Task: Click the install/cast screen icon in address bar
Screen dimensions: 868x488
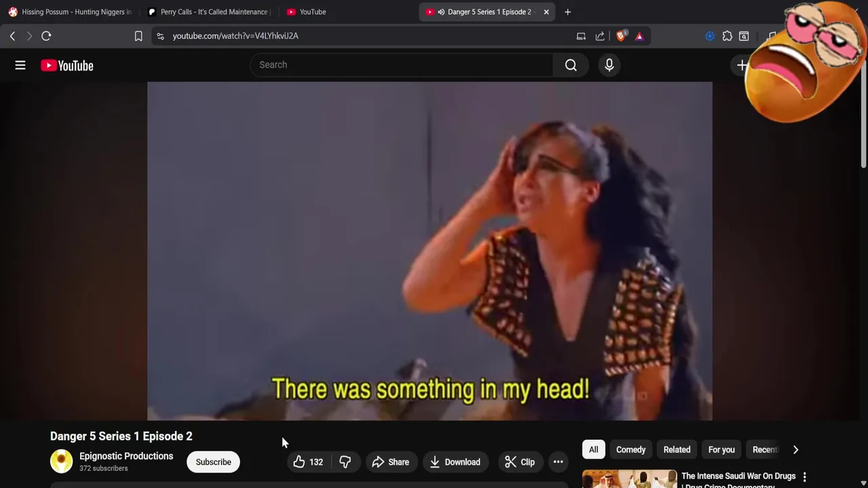Action: 581,36
